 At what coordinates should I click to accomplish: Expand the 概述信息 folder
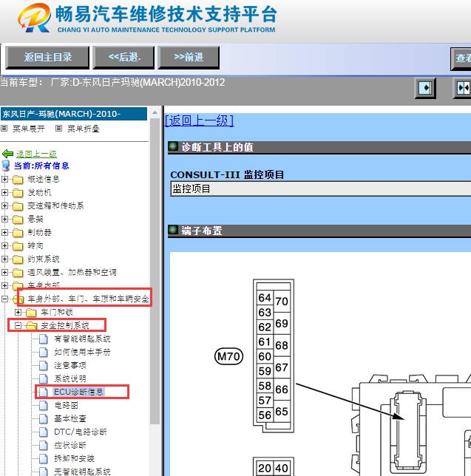[5, 179]
